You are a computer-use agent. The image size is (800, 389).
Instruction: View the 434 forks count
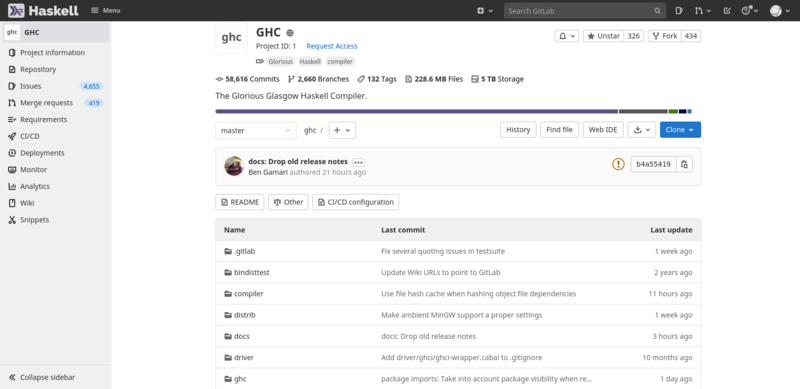point(691,36)
